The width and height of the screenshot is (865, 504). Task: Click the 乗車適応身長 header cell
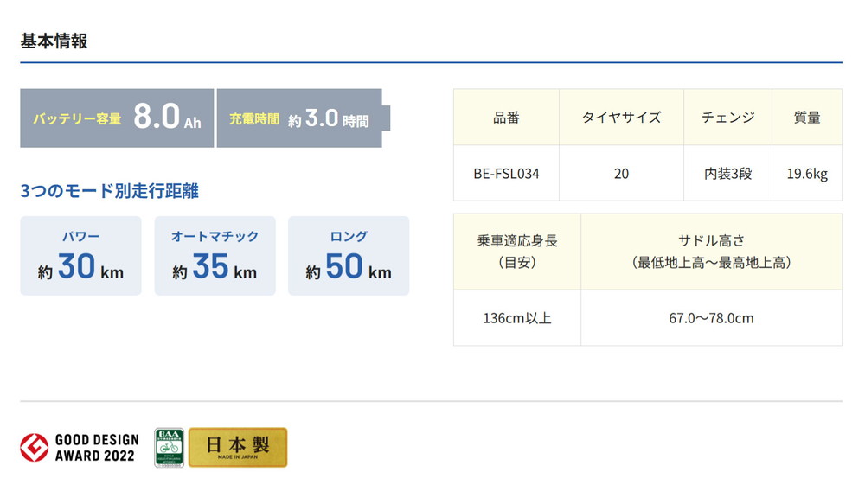[517, 252]
